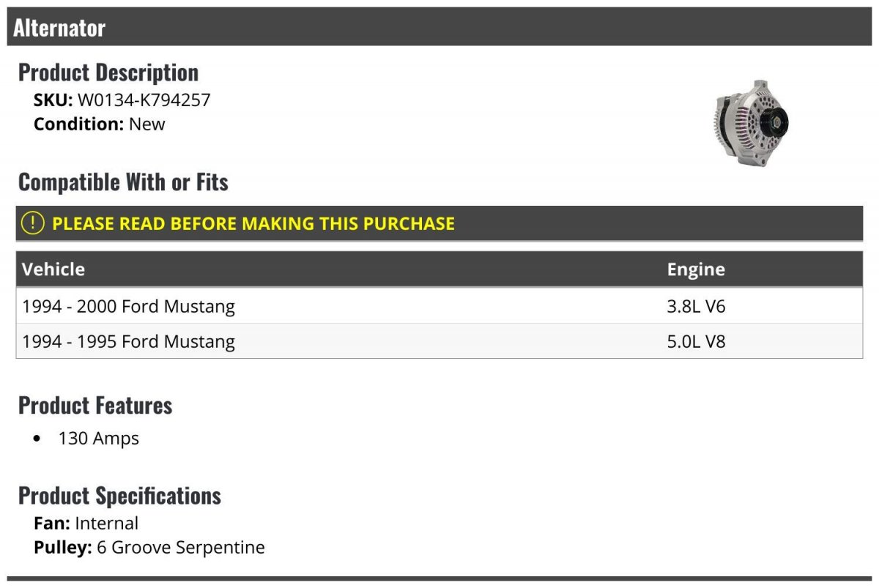Click the Engine column header

coord(695,269)
